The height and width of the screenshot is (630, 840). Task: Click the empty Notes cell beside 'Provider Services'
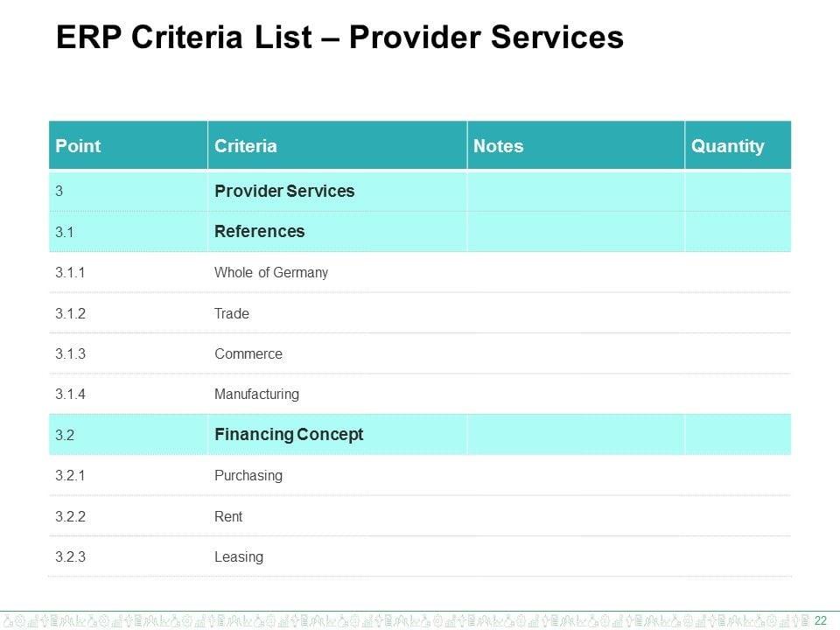pos(575,191)
